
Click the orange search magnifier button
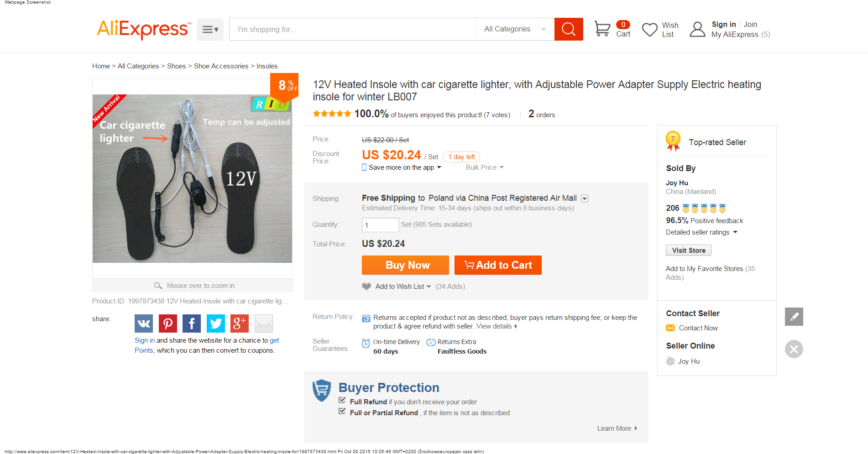pos(568,29)
